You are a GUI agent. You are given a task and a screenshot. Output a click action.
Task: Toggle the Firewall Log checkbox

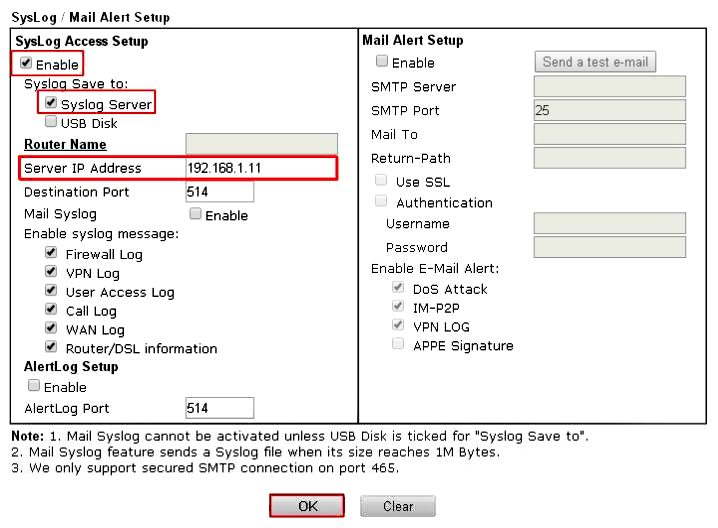51,253
